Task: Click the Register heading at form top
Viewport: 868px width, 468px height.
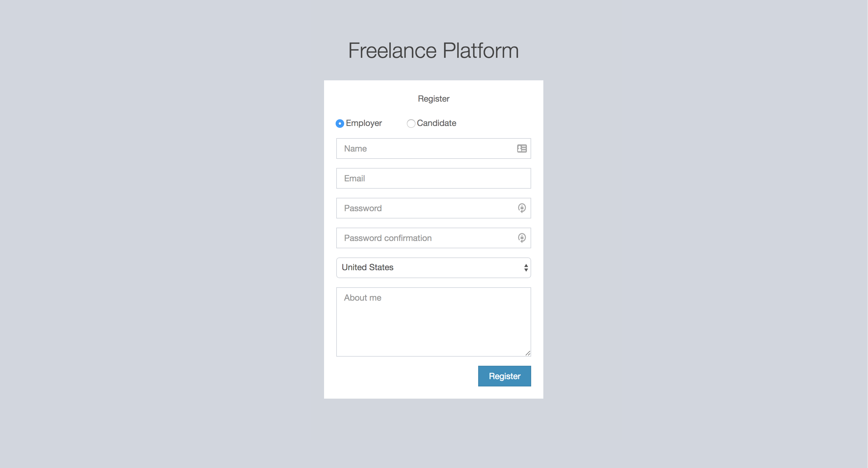Action: 433,99
